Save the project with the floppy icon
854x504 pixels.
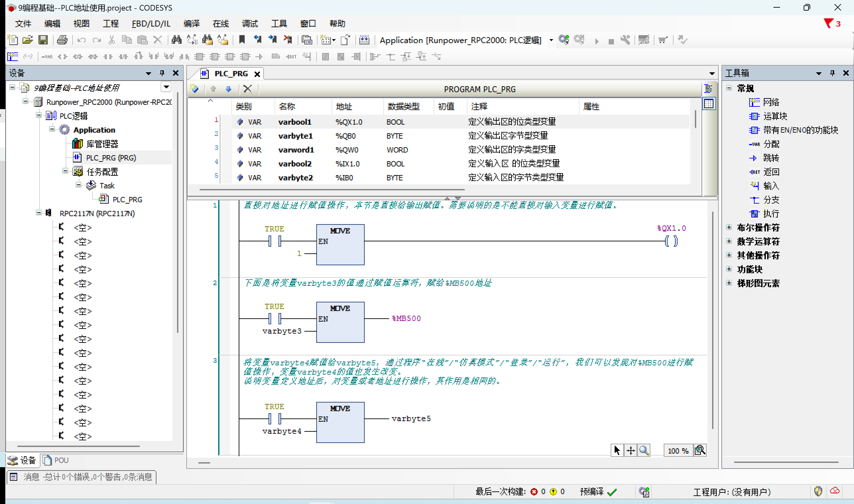(43, 40)
